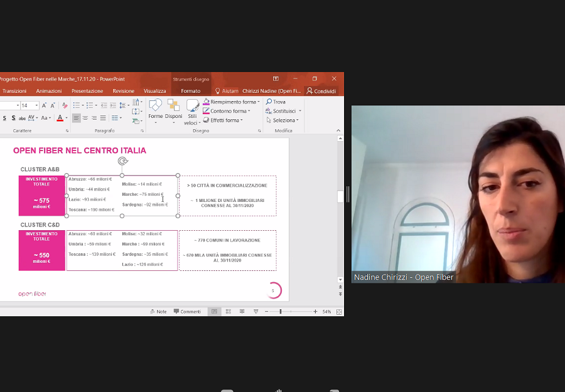
Task: Toggle the Commenti pane
Action: point(187,311)
